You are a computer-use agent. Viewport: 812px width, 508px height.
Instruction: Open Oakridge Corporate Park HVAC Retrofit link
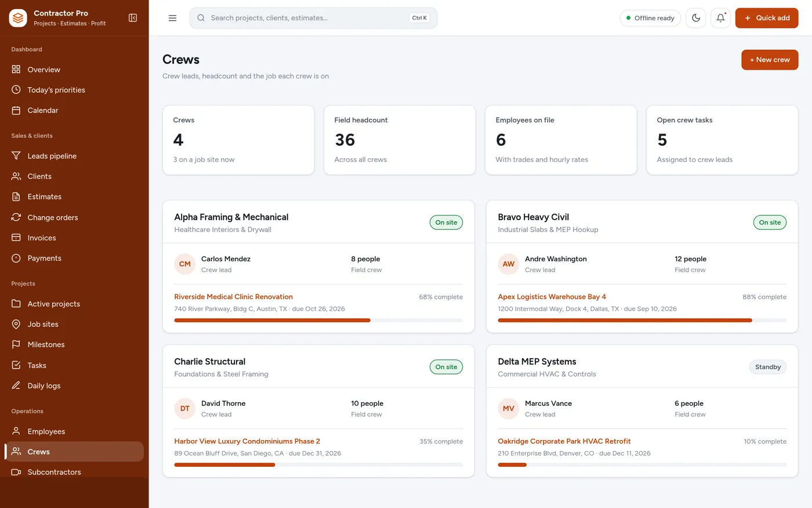tap(564, 441)
